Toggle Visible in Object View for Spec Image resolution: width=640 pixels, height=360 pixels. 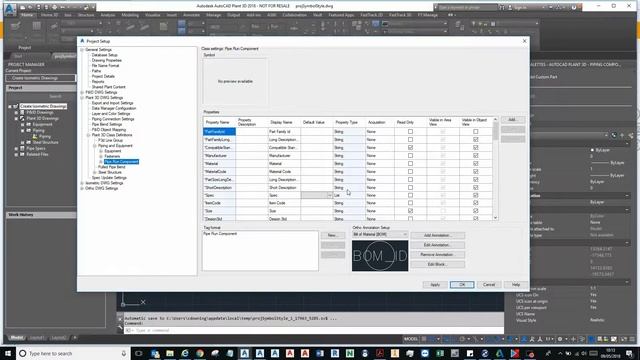476,195
